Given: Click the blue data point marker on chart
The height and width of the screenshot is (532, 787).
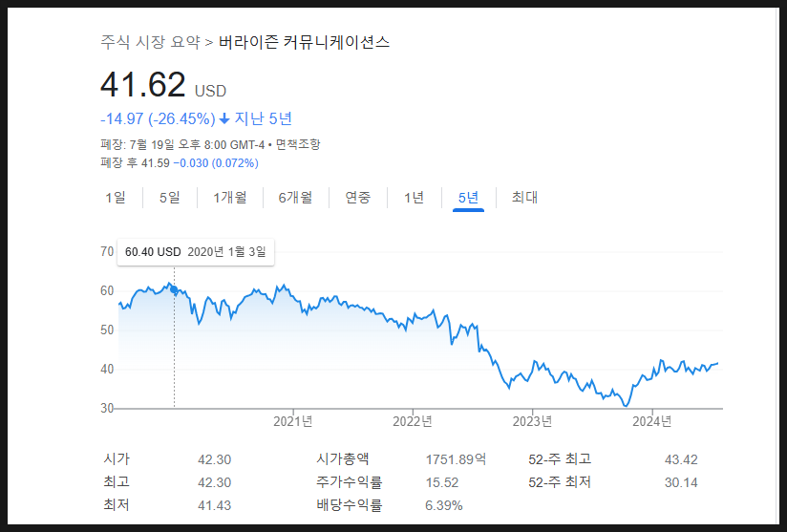Looking at the screenshot, I should tap(174, 289).
